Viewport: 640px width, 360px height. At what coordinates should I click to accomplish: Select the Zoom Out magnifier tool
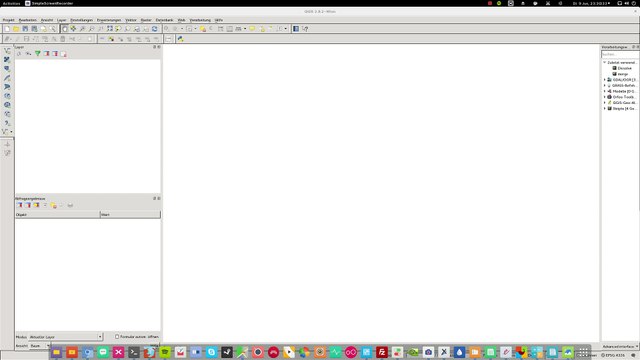pos(91,29)
